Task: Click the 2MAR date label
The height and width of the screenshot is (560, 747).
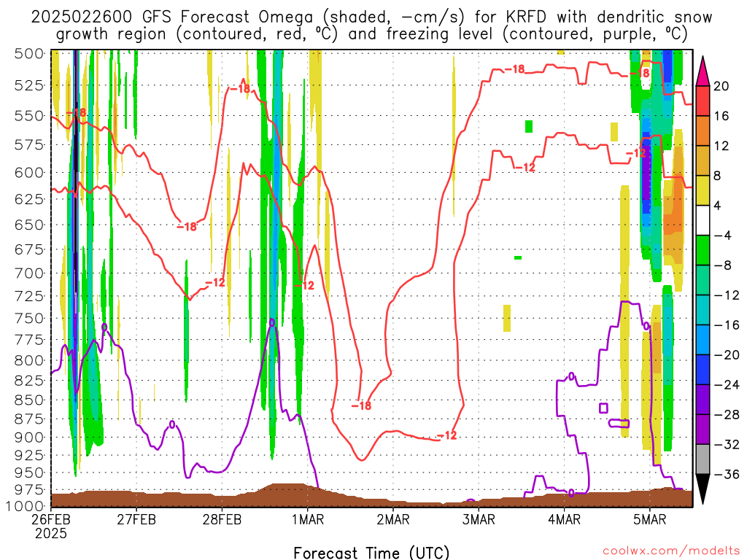Action: coord(393,519)
